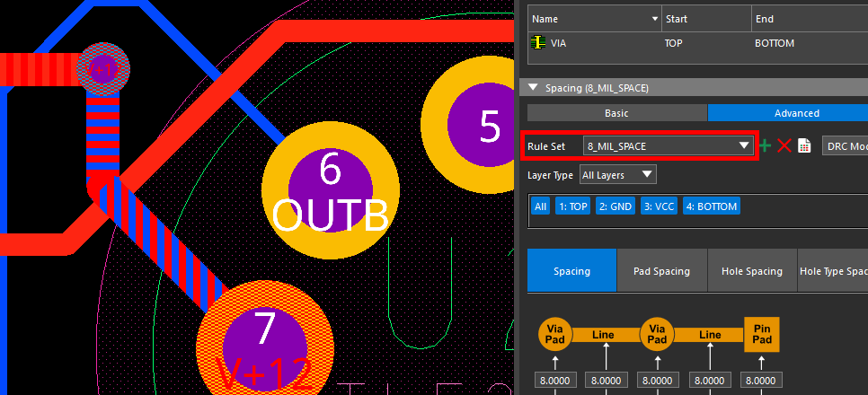Toggle the 1: TOP layer button

[x=573, y=206]
